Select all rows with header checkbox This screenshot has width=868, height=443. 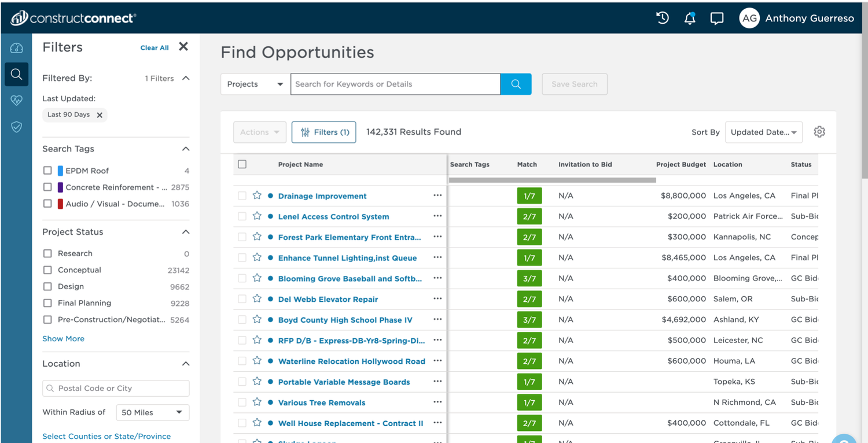tap(242, 164)
